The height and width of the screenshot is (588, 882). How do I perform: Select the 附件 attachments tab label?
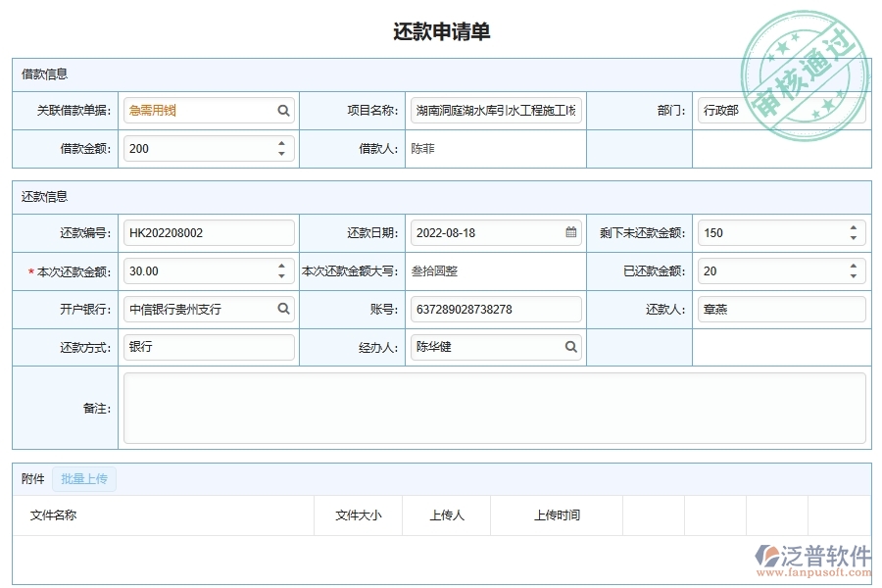[33, 478]
